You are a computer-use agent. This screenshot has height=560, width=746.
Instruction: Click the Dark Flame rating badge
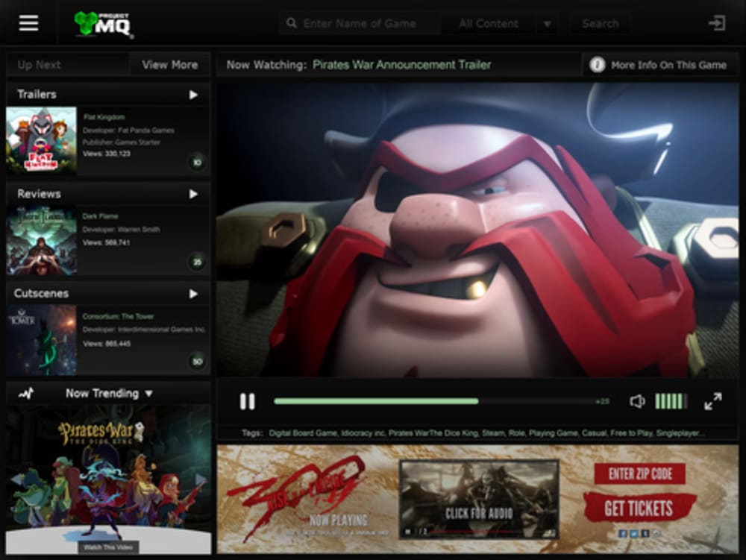pyautogui.click(x=197, y=262)
